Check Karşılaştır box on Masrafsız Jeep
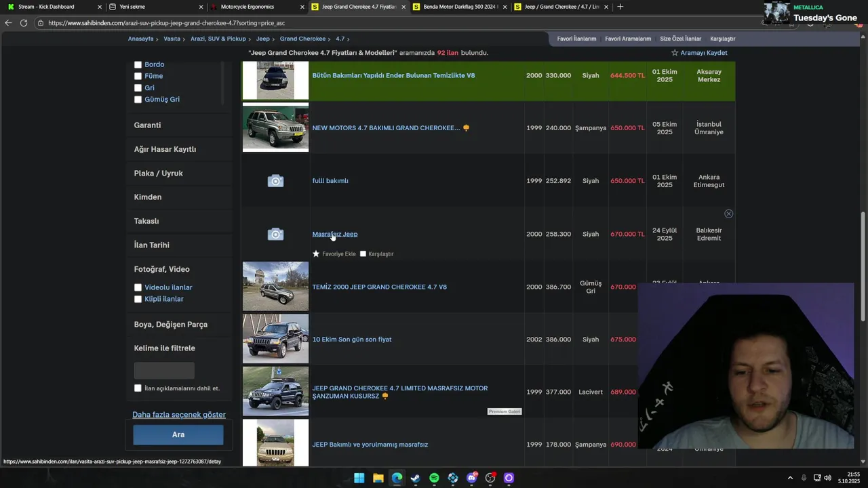Screen dimensions: 868x488 tap(363, 253)
